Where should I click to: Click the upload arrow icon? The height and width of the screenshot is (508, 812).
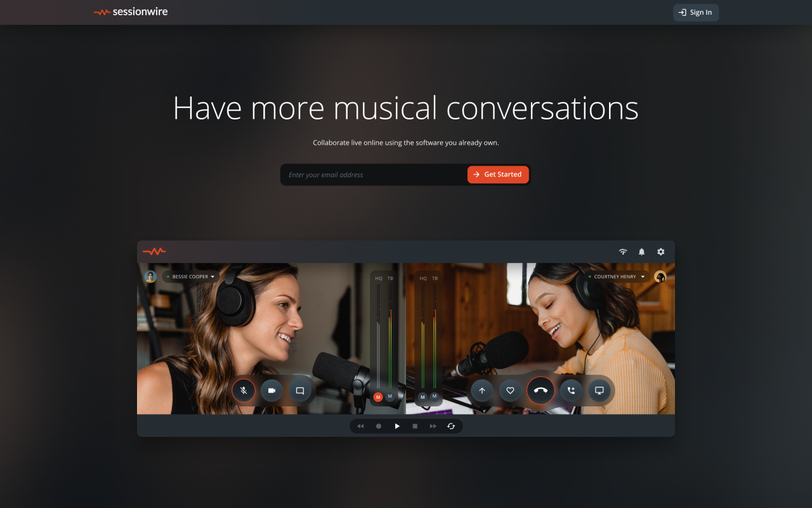point(482,391)
